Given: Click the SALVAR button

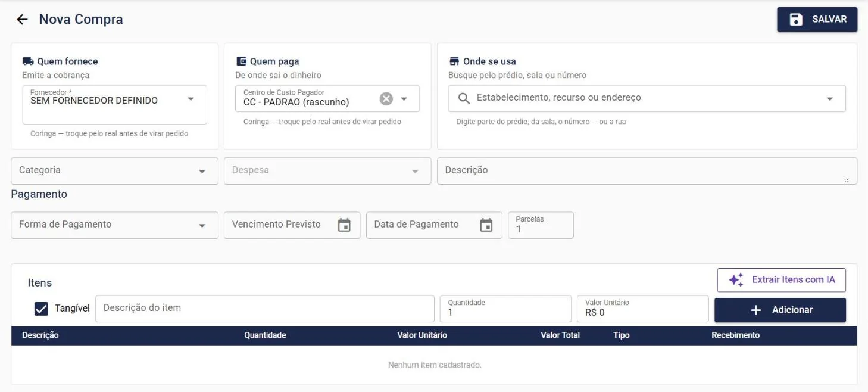Looking at the screenshot, I should pyautogui.click(x=817, y=20).
